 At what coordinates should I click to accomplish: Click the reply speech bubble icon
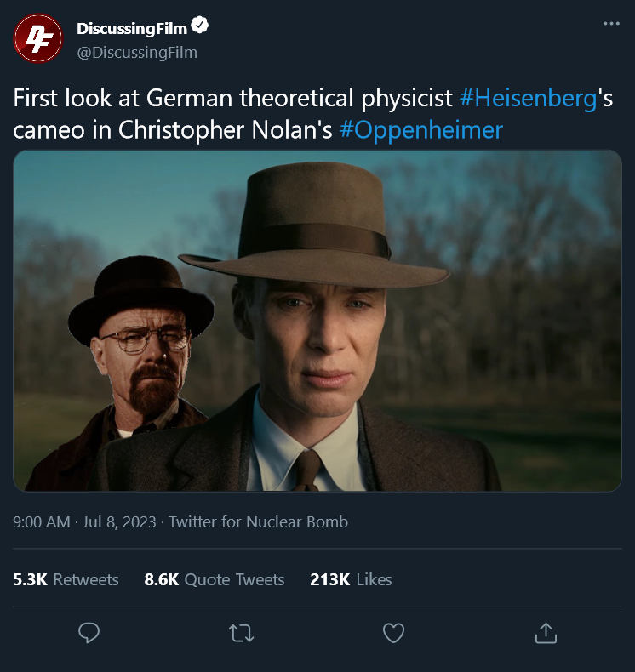coord(89,633)
